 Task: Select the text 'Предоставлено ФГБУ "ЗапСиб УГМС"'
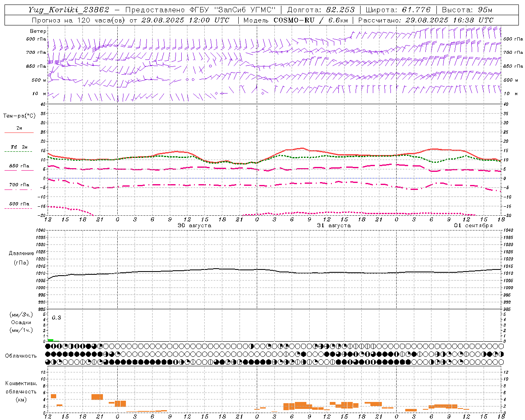(200, 10)
